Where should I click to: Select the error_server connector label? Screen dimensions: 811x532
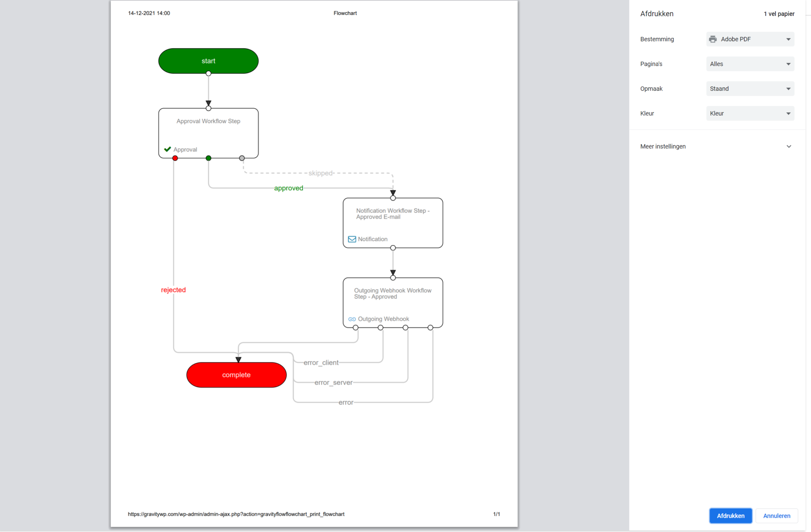tap(333, 382)
